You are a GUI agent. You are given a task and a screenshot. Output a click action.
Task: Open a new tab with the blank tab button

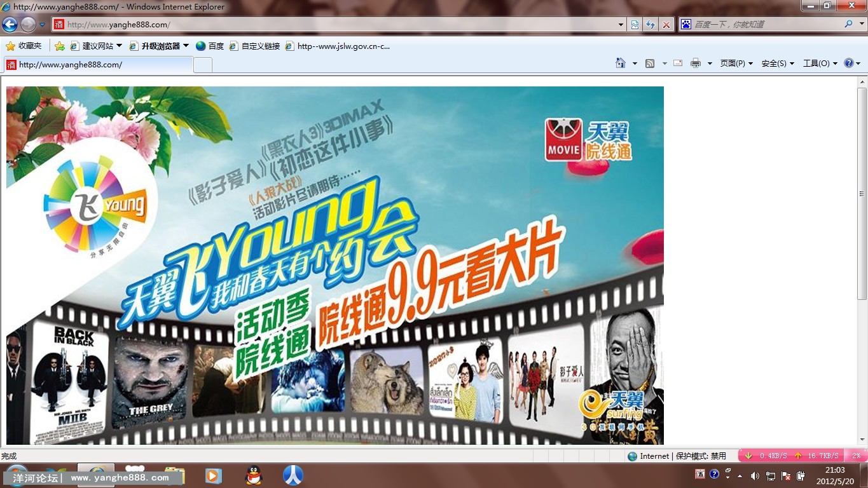202,65
